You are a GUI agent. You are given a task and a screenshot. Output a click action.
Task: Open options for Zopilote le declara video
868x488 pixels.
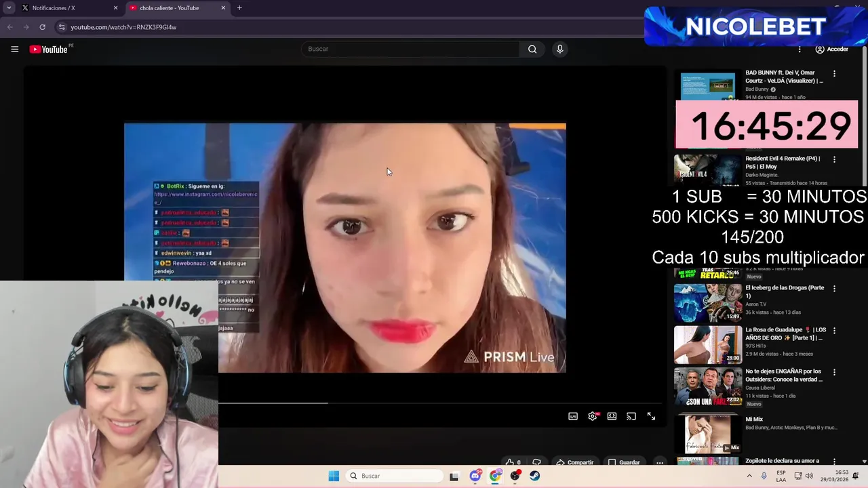834,461
